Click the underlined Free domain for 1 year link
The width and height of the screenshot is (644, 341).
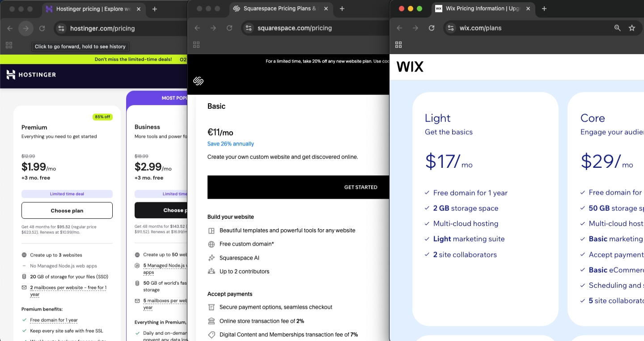click(x=54, y=320)
